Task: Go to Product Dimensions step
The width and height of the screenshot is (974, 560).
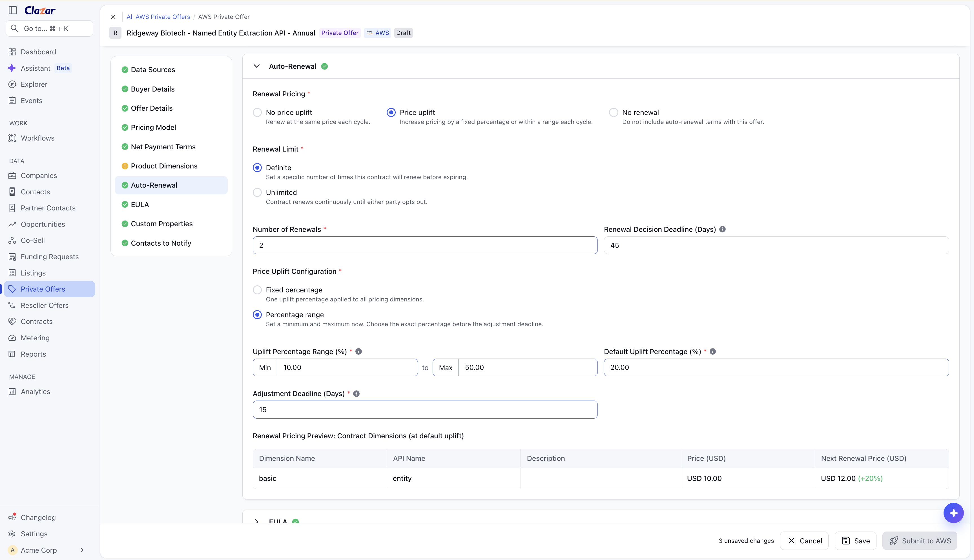Action: point(171,166)
